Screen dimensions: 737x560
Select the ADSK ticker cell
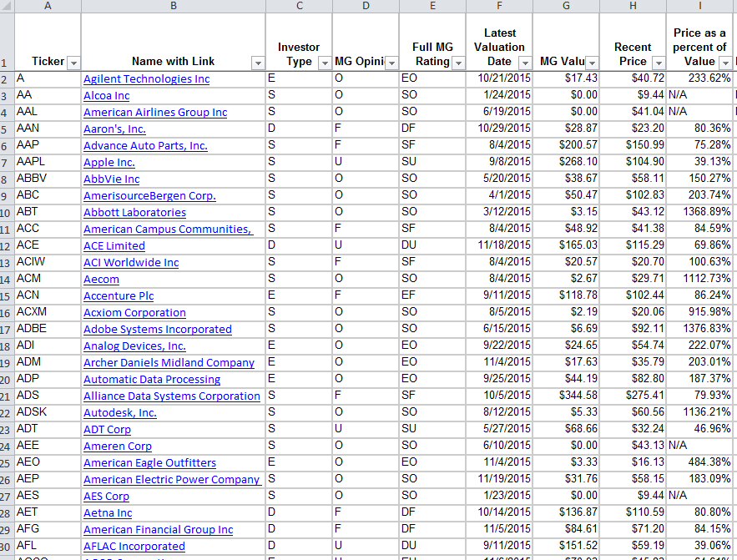coord(48,412)
